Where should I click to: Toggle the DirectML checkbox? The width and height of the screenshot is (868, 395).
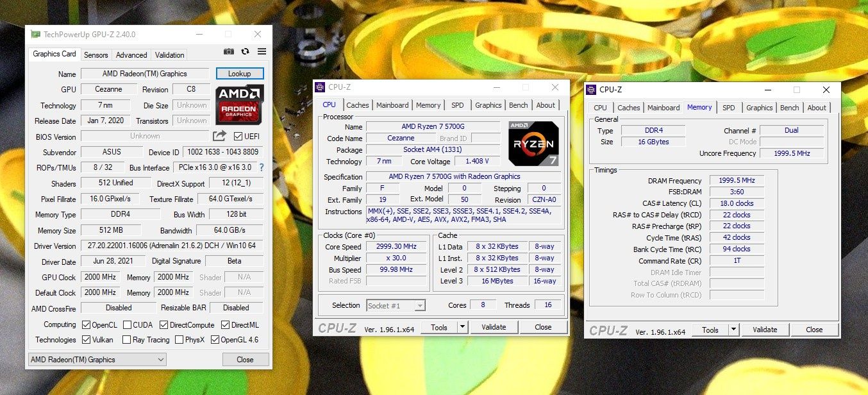click(x=226, y=325)
